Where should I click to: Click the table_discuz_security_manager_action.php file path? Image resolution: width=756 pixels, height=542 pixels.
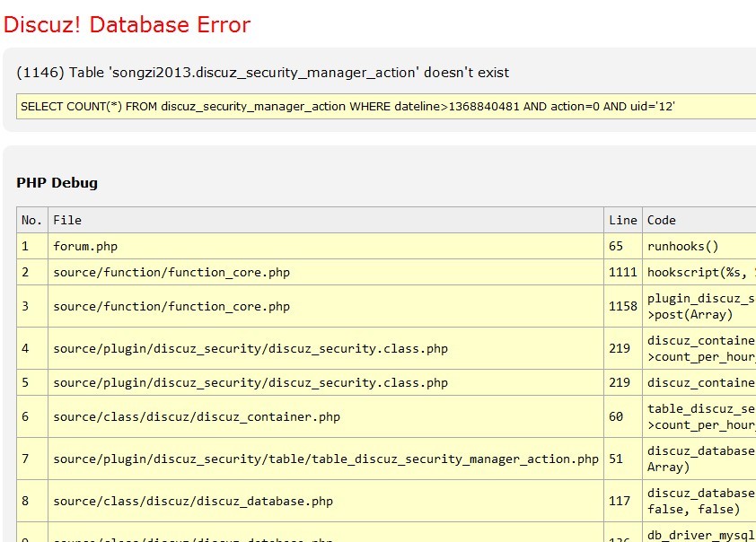pos(326,459)
